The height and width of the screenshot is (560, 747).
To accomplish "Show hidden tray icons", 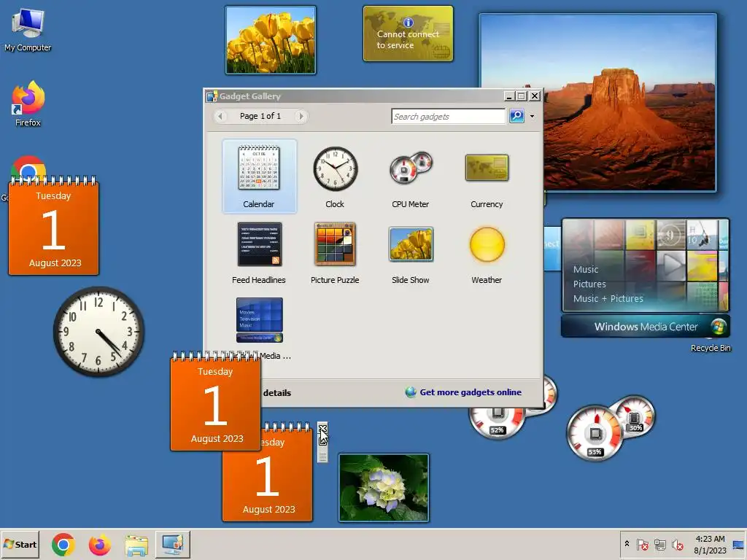I will pyautogui.click(x=627, y=544).
